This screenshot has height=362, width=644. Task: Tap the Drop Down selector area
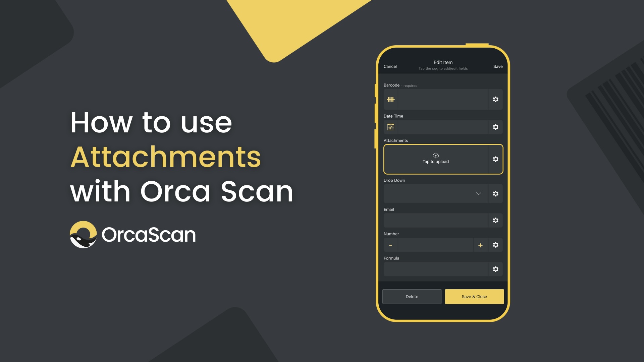pos(435,193)
